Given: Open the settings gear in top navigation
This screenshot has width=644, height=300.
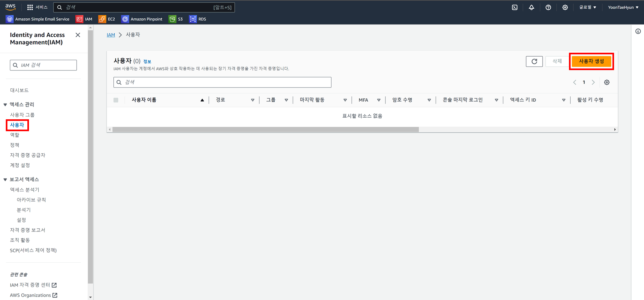Looking at the screenshot, I should pyautogui.click(x=565, y=7).
